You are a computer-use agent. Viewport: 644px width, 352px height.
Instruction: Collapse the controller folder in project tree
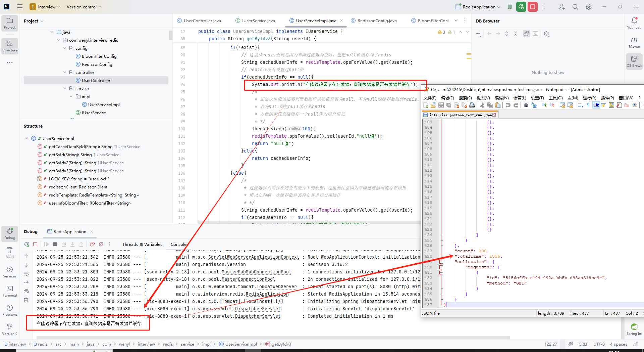pos(65,72)
